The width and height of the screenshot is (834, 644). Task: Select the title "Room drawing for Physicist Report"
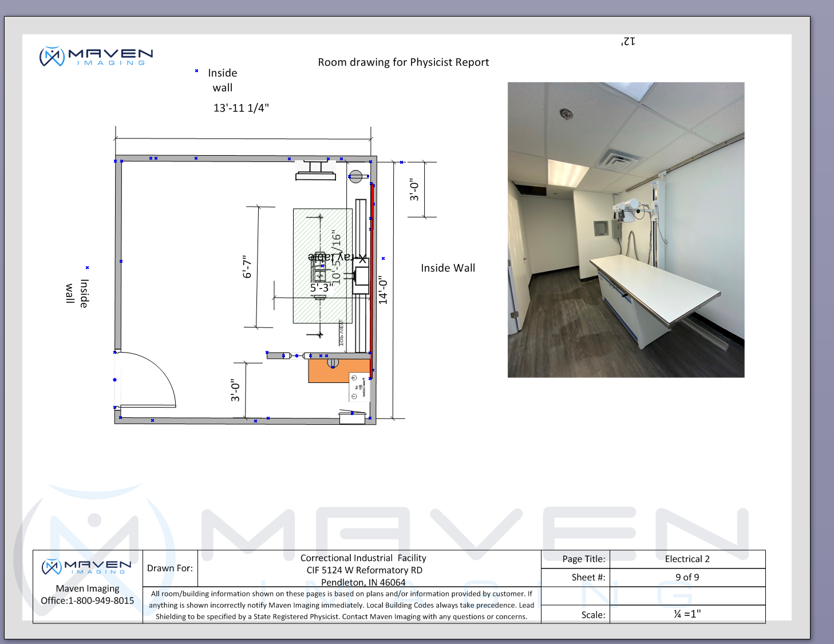(404, 62)
